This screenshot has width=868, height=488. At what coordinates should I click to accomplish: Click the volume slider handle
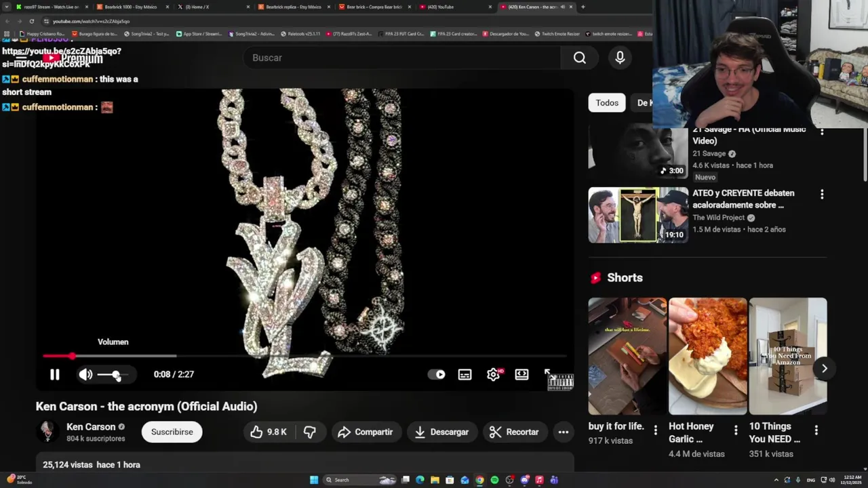coord(116,374)
